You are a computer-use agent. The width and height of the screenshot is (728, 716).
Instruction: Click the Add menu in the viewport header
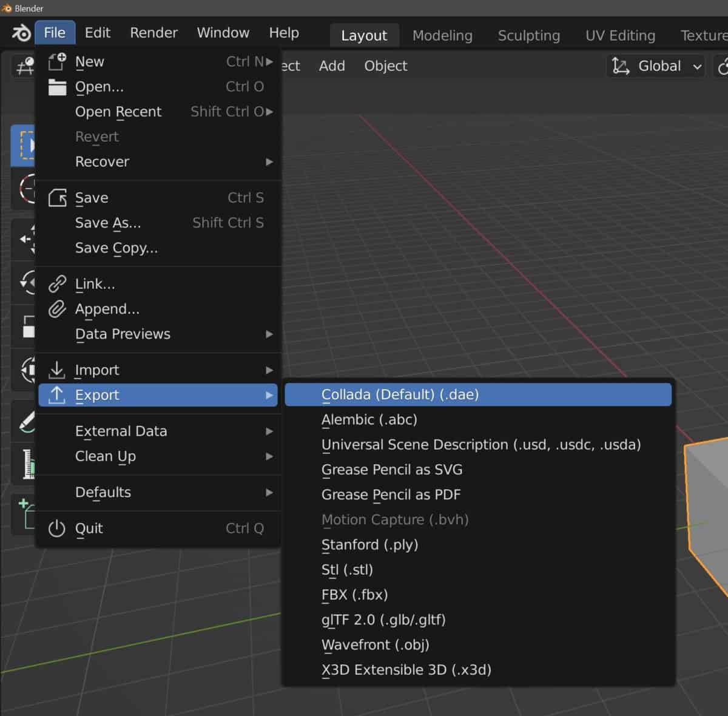point(332,66)
